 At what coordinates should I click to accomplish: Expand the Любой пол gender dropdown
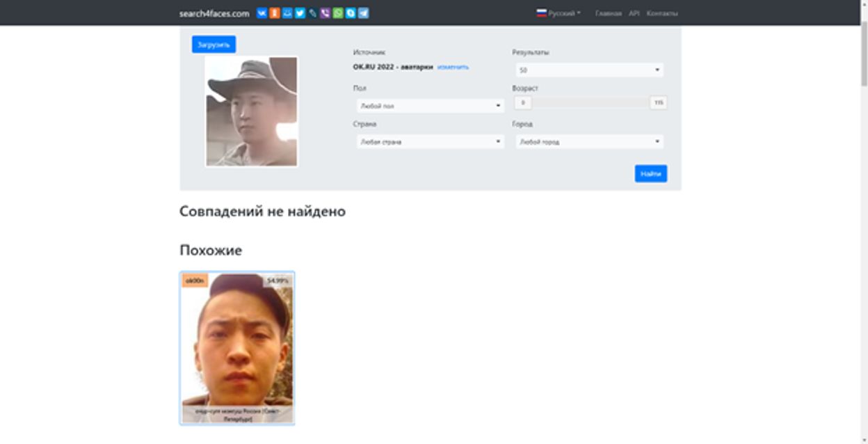(x=431, y=104)
